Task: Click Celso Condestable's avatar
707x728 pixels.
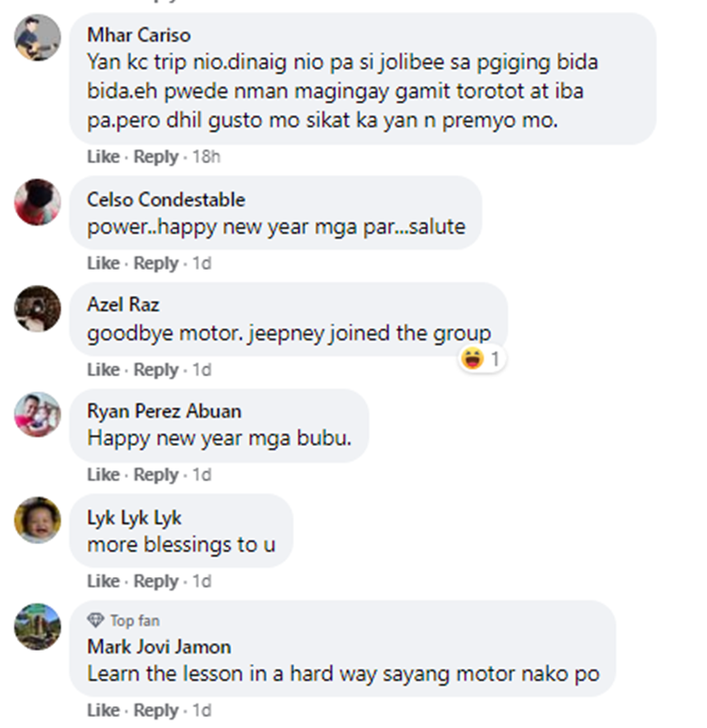Action: pos(38,202)
